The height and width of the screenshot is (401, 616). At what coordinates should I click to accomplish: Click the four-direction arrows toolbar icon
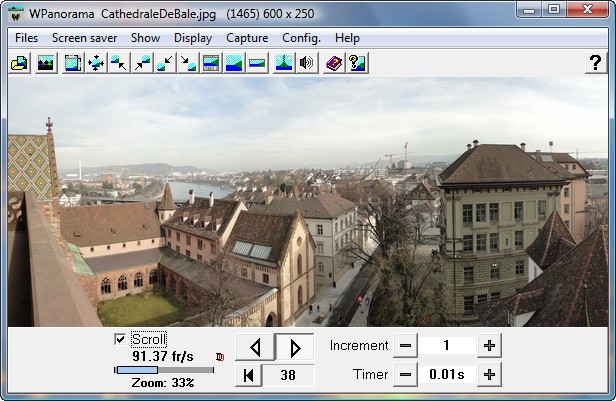tap(97, 63)
